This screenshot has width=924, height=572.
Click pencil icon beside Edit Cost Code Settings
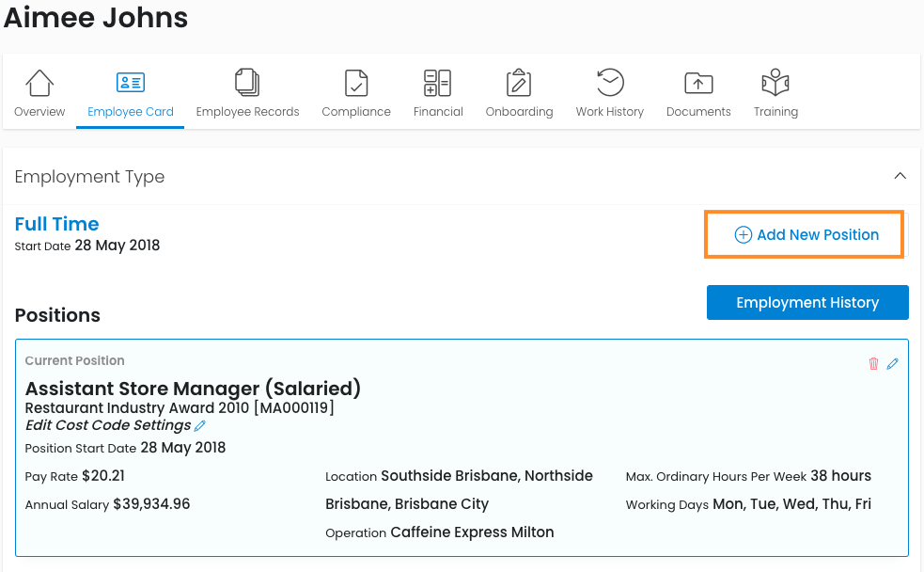pyautogui.click(x=199, y=426)
